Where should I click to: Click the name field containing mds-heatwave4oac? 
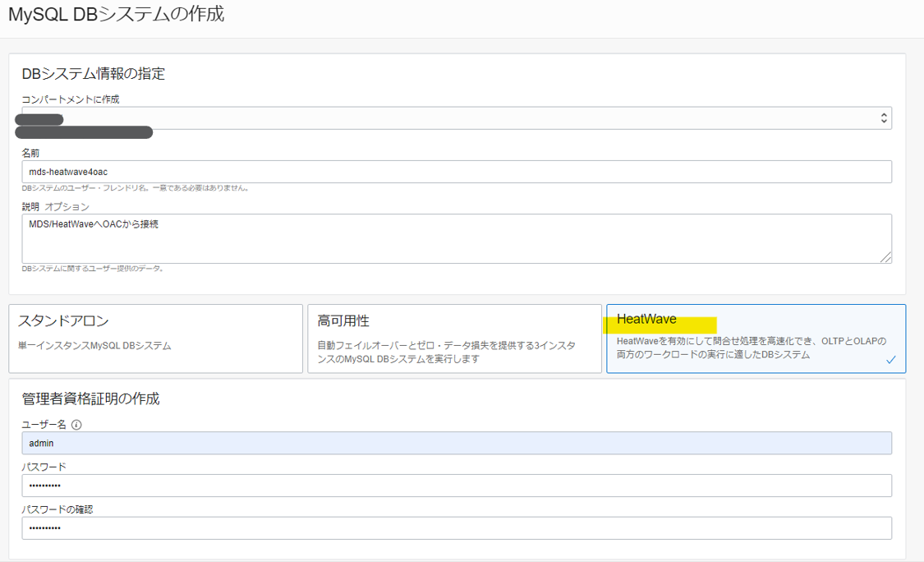pyautogui.click(x=457, y=172)
